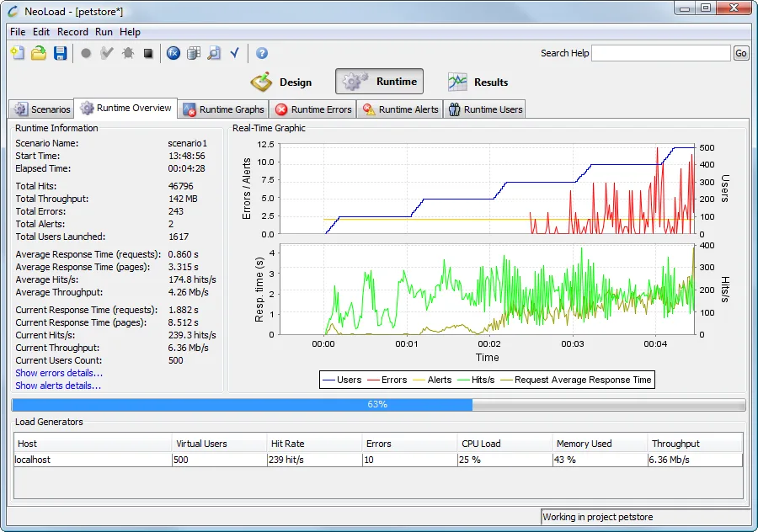758x532 pixels.
Task: Click the 63% progress bar
Action: [378, 404]
